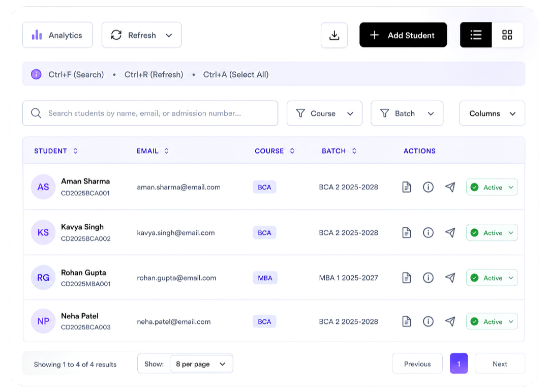Viewport: 549px width, 392px height.
Task: Change Kavya Singh's Active status
Action: click(x=492, y=233)
